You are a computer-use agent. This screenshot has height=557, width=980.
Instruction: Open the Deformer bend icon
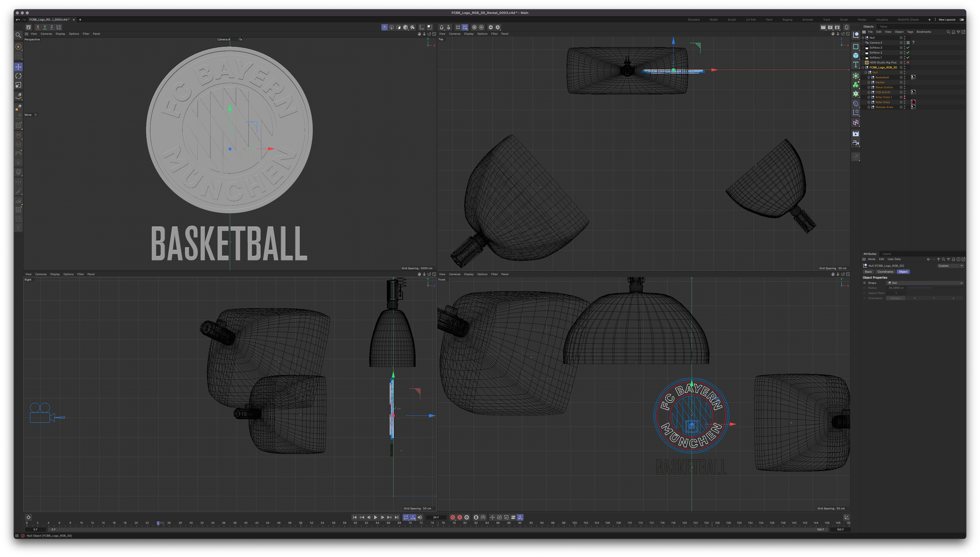pyautogui.click(x=856, y=103)
